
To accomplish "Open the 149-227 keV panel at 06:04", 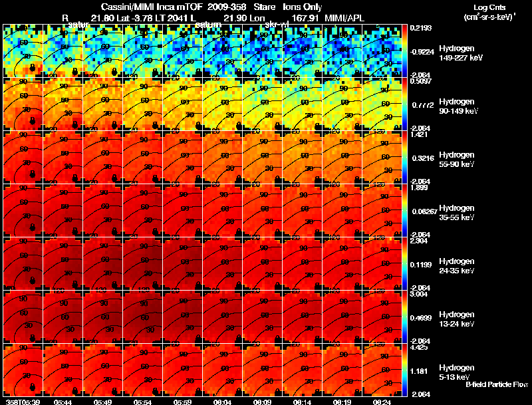I will click(222, 51).
